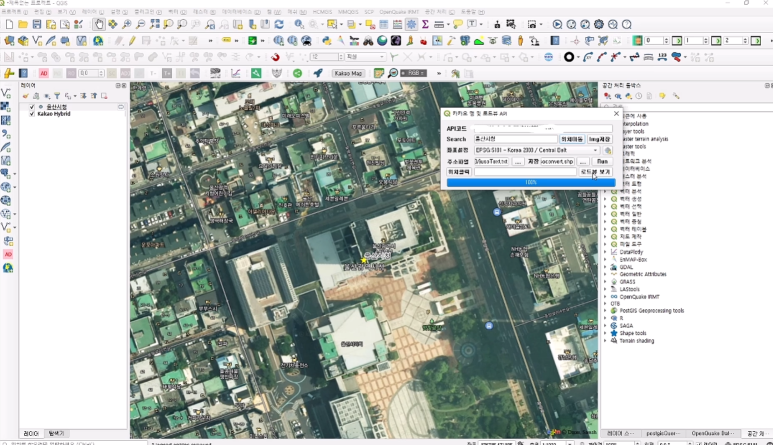Enable snapping with the red magnet icon
This screenshot has width=773, height=445.
[275, 57]
